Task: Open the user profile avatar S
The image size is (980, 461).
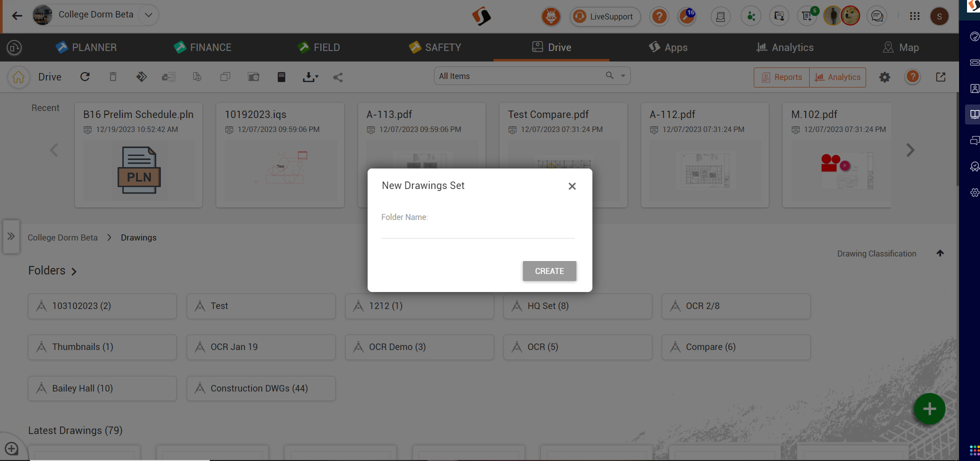Action: coord(939,16)
